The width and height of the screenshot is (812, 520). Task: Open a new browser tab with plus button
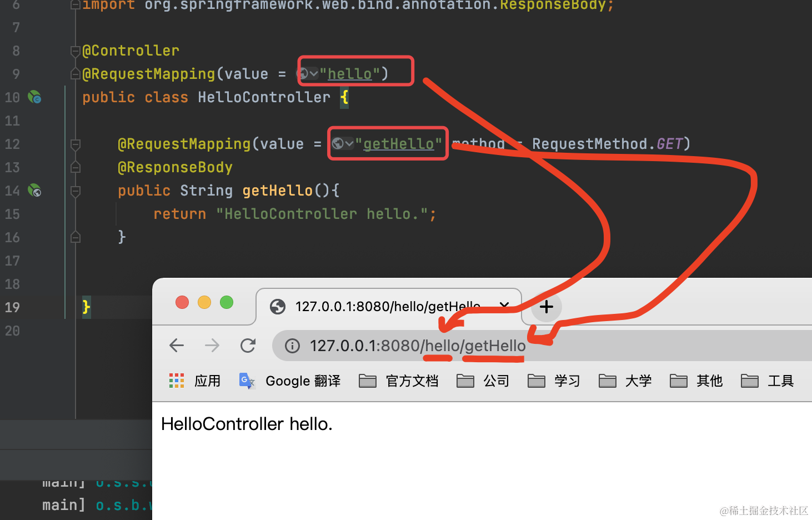point(547,307)
